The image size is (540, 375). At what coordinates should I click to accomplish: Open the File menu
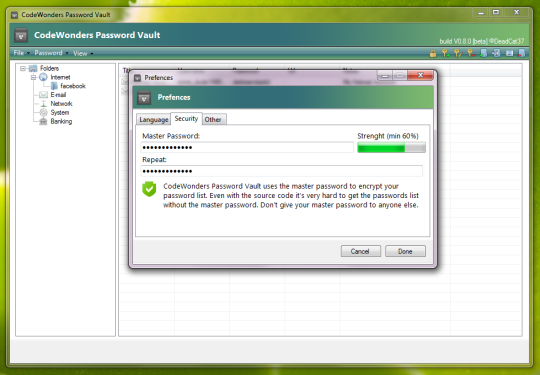[21, 53]
